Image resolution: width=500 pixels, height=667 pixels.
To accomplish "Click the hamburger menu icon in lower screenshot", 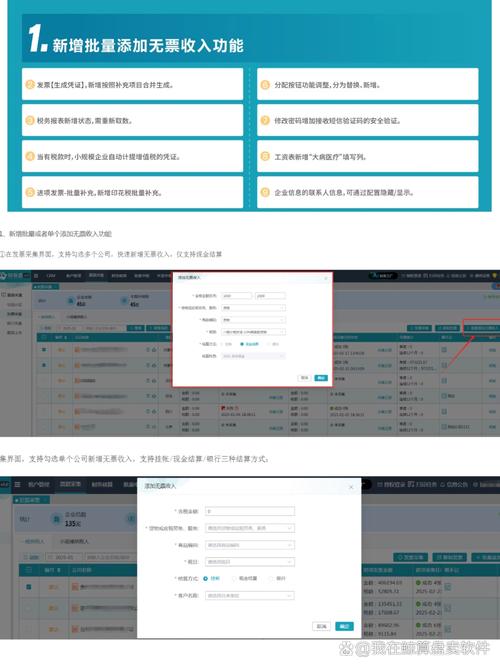I will tap(17, 484).
